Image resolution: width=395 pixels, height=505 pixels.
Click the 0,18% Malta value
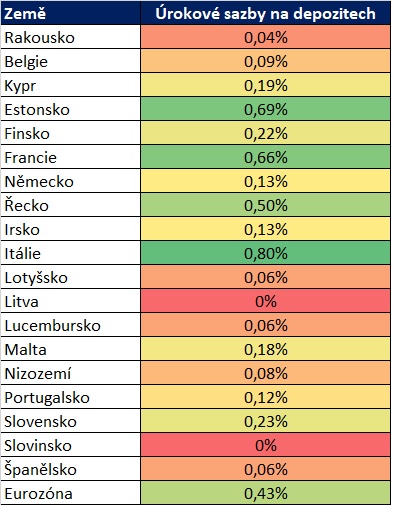265,349
